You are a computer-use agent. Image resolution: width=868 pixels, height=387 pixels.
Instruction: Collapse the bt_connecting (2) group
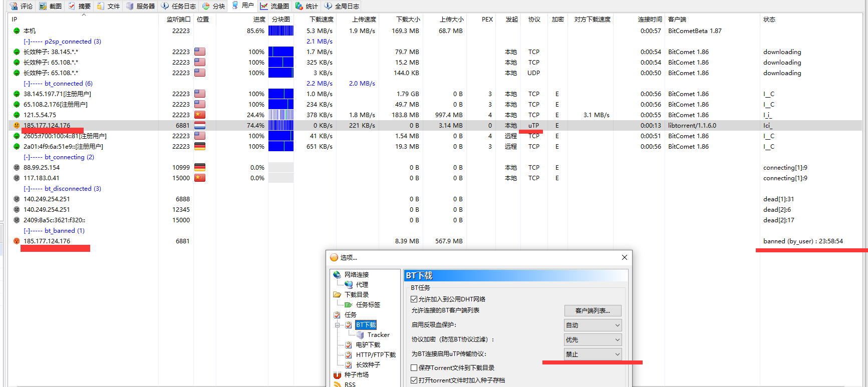26,157
